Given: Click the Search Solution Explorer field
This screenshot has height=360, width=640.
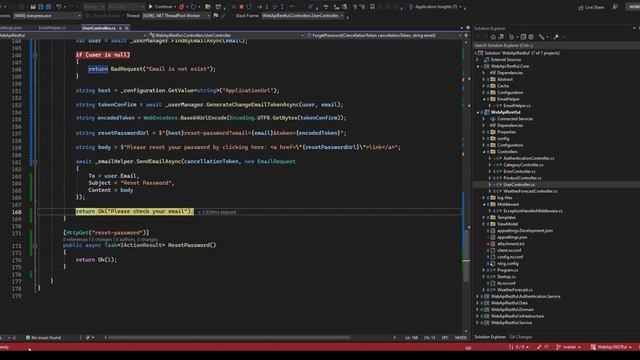Looking at the screenshot, I should coord(555,45).
